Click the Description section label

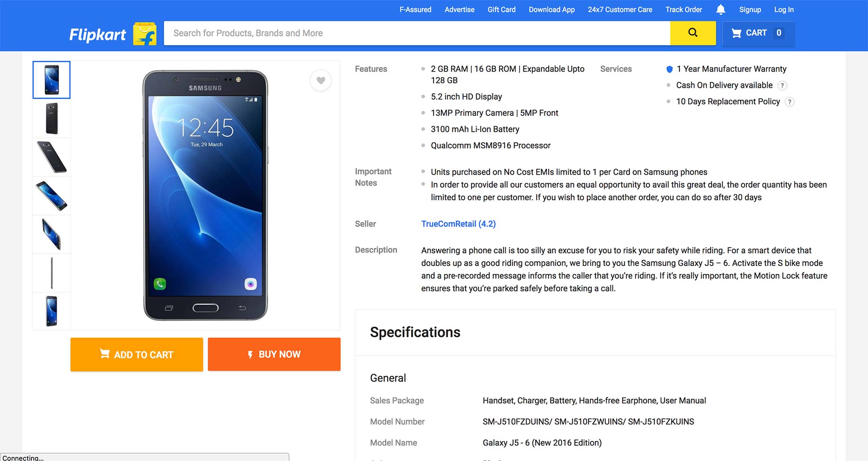point(376,250)
